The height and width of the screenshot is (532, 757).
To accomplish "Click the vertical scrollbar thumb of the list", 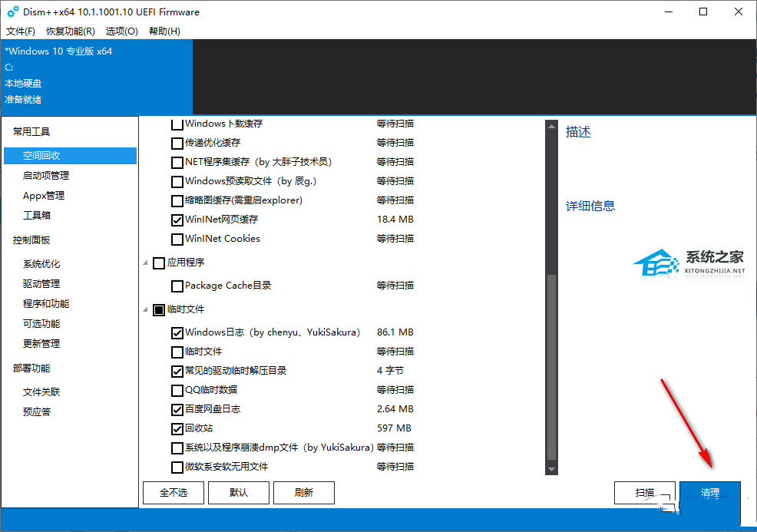I will pos(551,367).
